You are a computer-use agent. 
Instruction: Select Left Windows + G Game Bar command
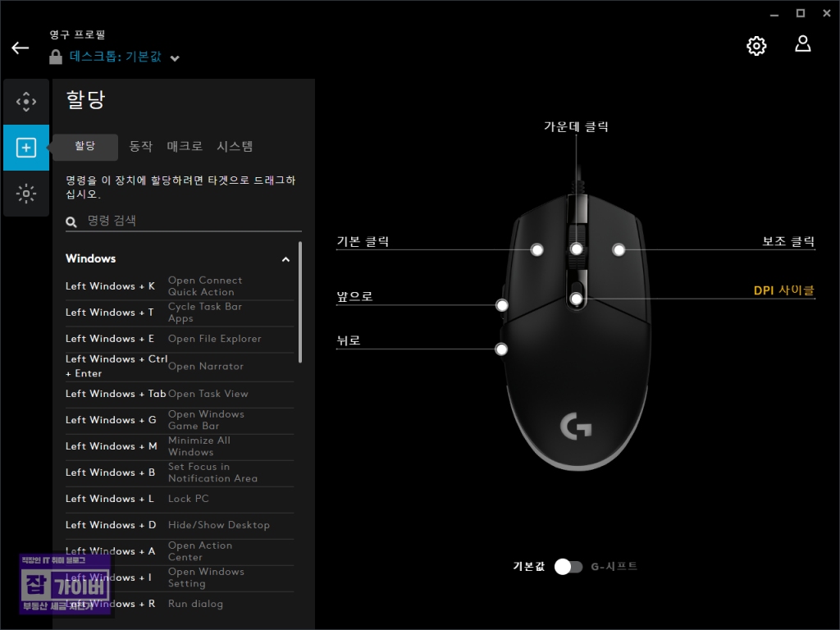click(180, 421)
